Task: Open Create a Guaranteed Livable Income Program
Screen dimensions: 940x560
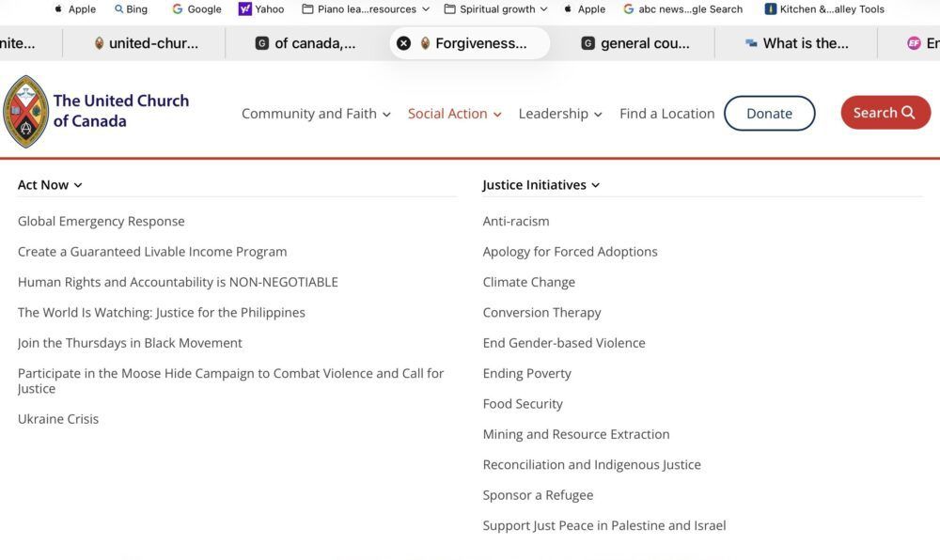Action: 152,252
